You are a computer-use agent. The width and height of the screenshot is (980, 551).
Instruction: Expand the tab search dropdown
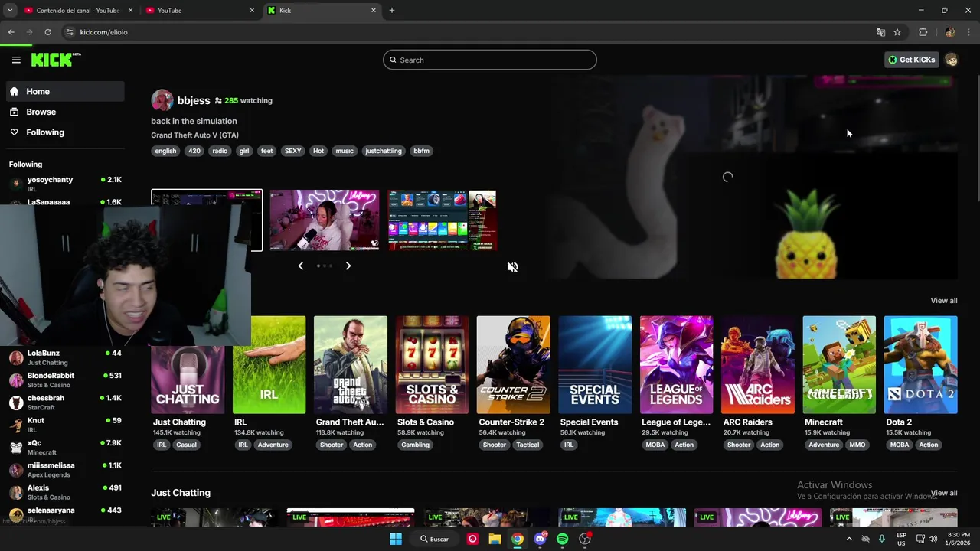click(x=10, y=11)
